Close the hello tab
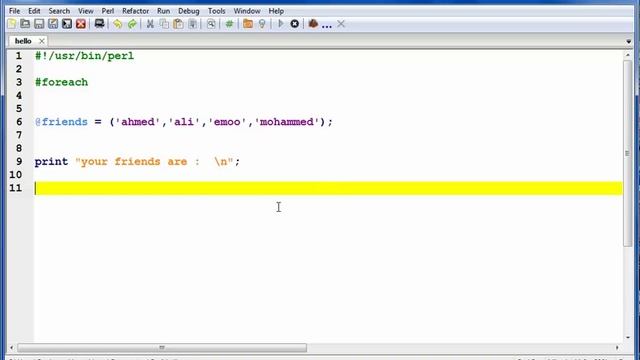Screen dimensions: 640x360 coord(42,41)
